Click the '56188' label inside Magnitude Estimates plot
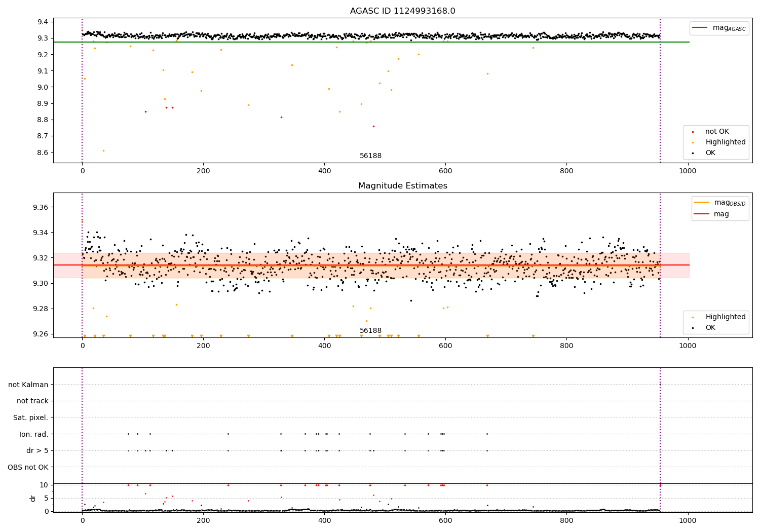 (370, 331)
